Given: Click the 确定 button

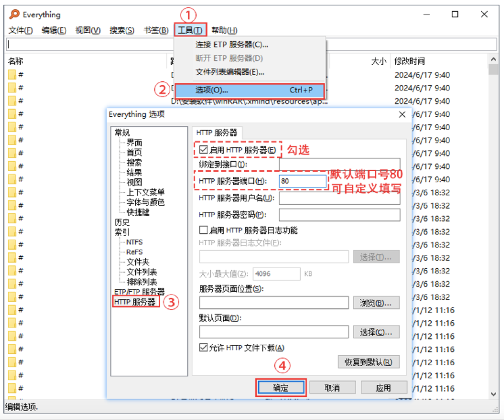Looking at the screenshot, I should pos(281,387).
